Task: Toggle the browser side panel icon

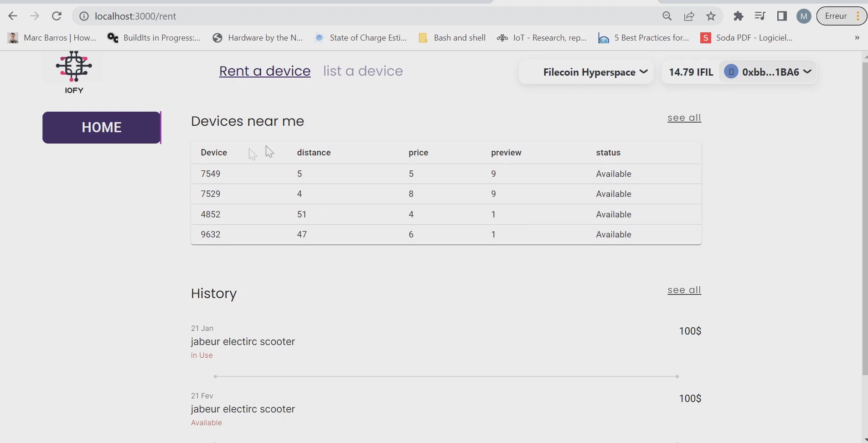Action: click(x=782, y=16)
